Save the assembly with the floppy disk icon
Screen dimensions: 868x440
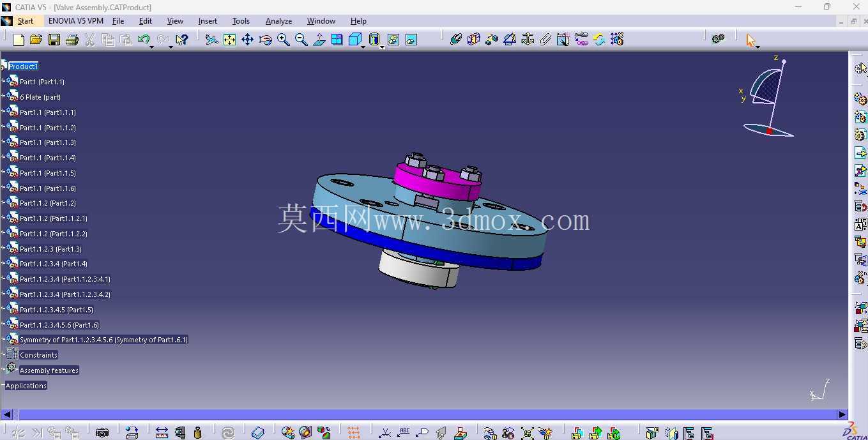(x=54, y=40)
